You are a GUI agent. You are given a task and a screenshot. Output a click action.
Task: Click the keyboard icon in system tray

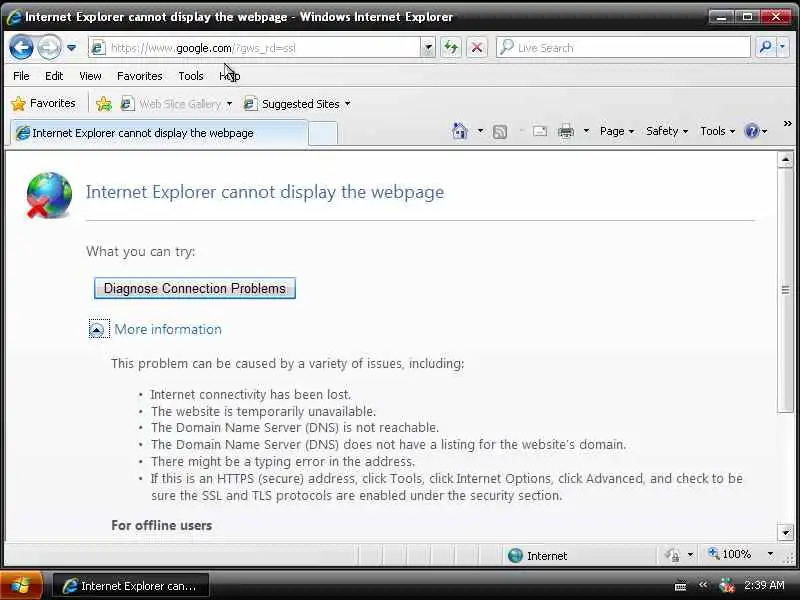click(x=680, y=586)
